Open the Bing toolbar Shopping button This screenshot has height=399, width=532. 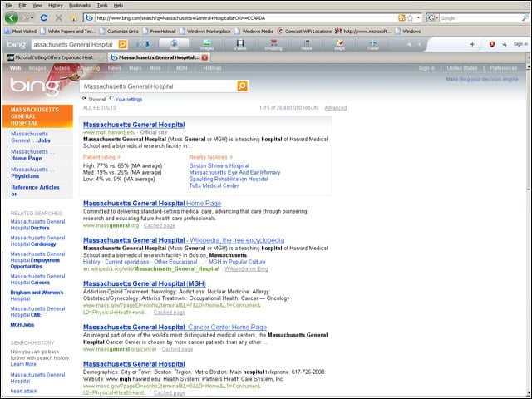pos(273,44)
